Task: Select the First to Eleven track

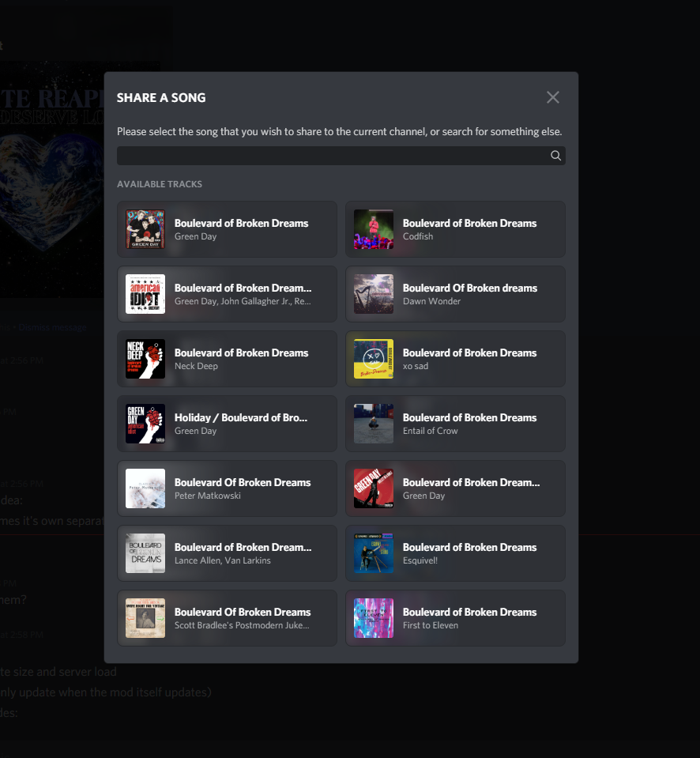Action: pyautogui.click(x=455, y=618)
